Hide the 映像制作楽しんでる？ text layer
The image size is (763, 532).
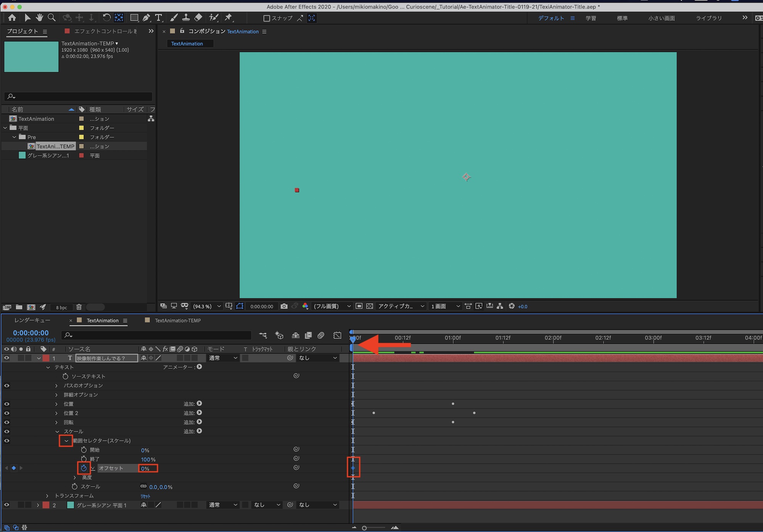[6, 358]
